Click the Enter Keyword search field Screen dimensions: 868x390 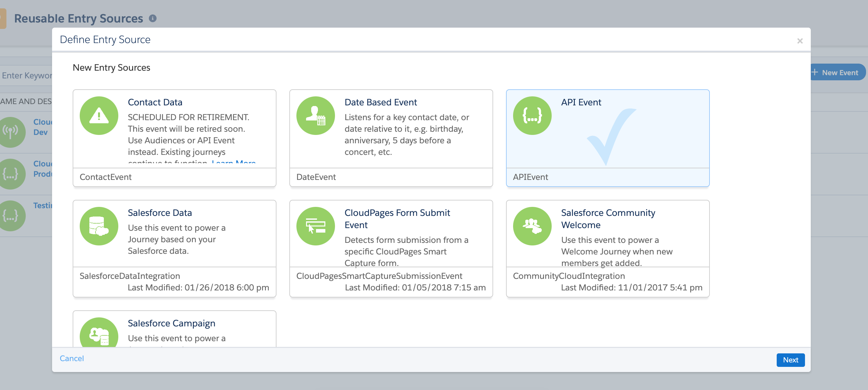(x=26, y=75)
